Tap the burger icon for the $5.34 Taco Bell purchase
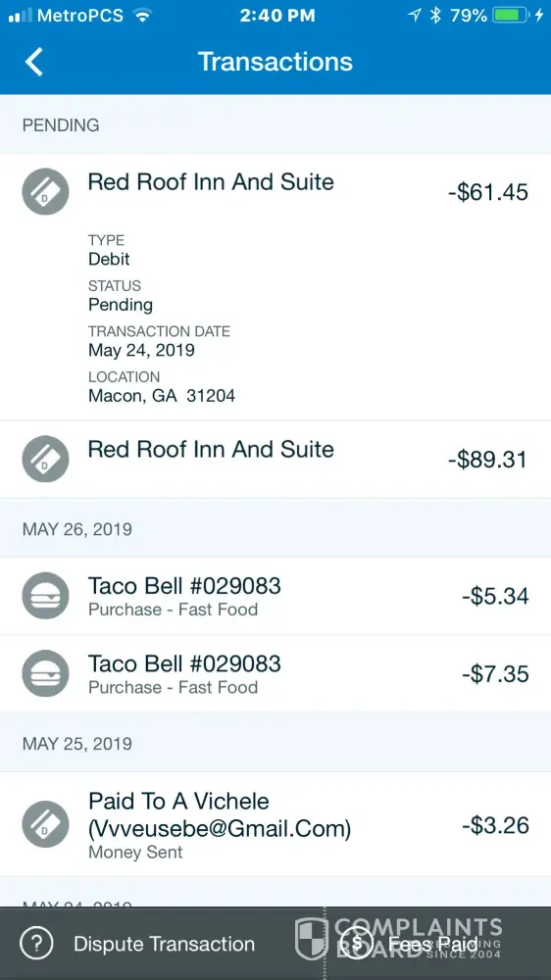The height and width of the screenshot is (980, 551). [x=46, y=596]
